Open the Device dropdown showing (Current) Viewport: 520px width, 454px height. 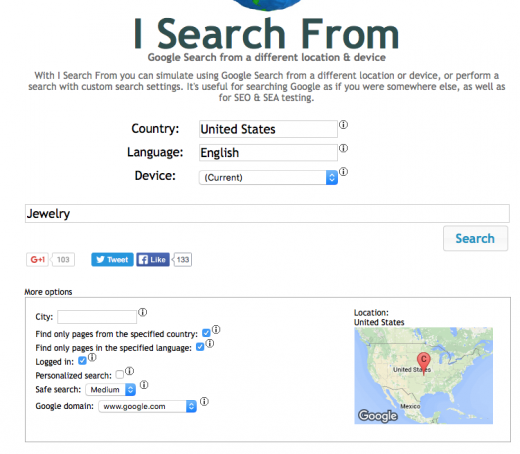click(268, 177)
